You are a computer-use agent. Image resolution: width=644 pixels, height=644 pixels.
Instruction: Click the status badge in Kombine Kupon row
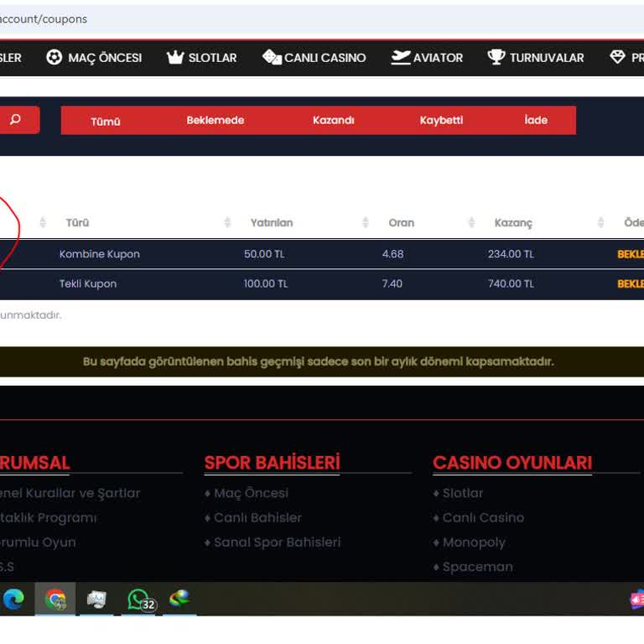[631, 255]
